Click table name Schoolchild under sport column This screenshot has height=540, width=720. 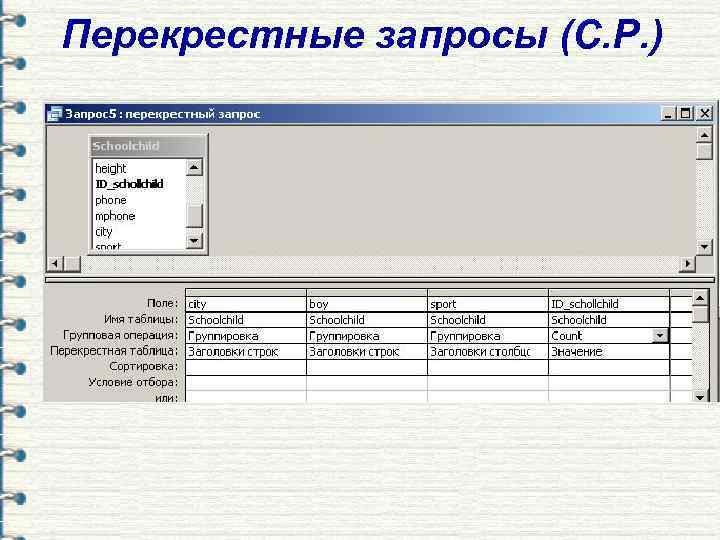tap(488, 320)
